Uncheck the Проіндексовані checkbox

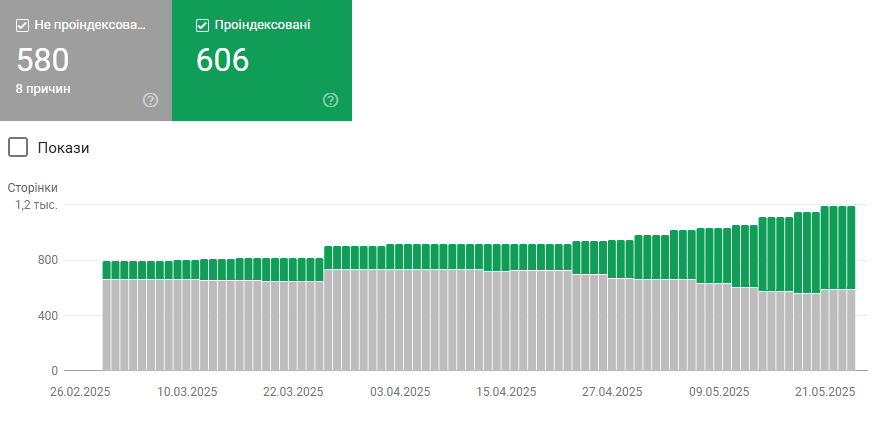click(203, 26)
